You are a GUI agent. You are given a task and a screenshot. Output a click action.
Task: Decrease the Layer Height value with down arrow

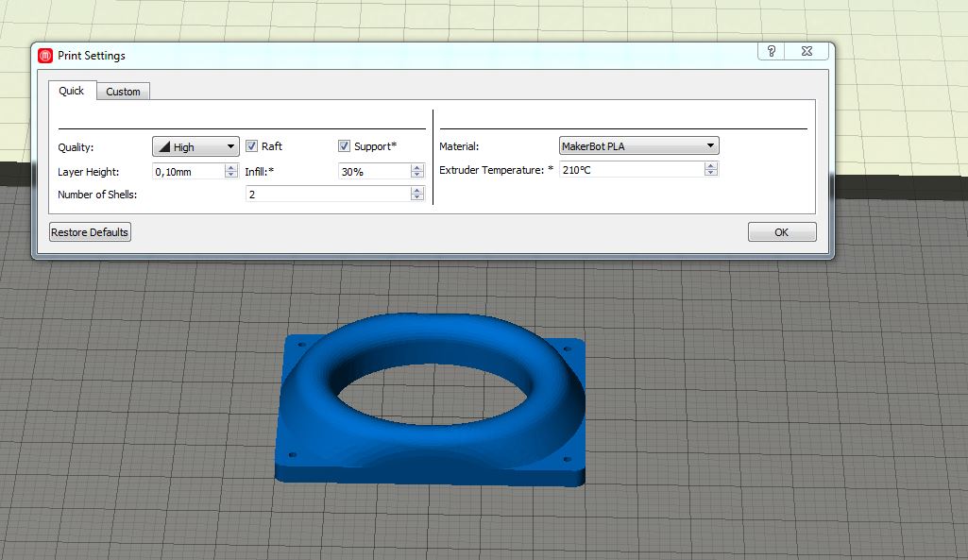pos(230,175)
